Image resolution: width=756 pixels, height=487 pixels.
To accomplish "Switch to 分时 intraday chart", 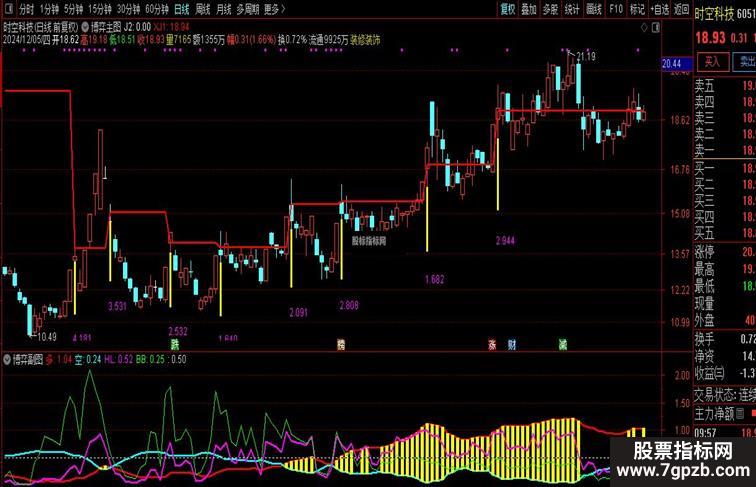I will click(26, 9).
